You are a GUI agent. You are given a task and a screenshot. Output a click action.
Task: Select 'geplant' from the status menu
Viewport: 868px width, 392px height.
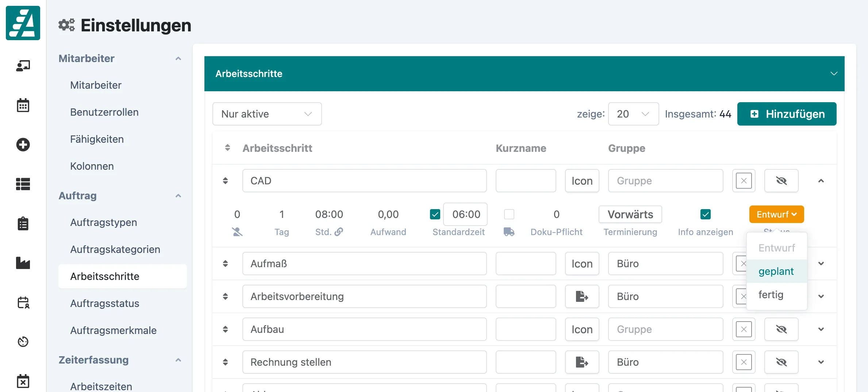point(775,271)
